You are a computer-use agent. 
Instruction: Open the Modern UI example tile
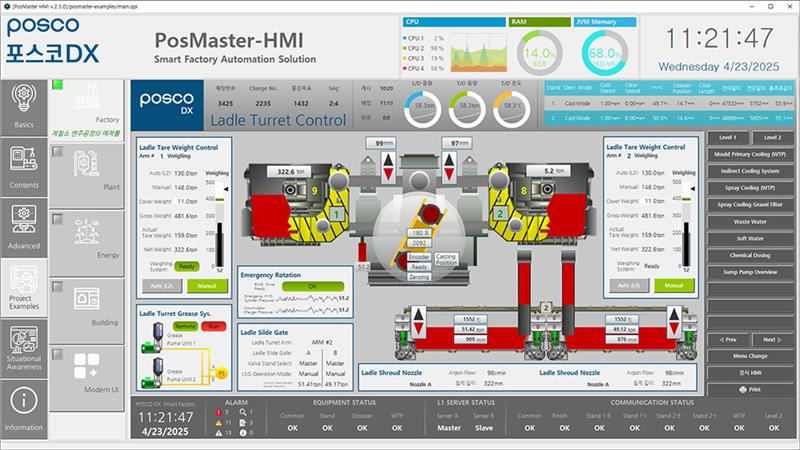pos(86,379)
